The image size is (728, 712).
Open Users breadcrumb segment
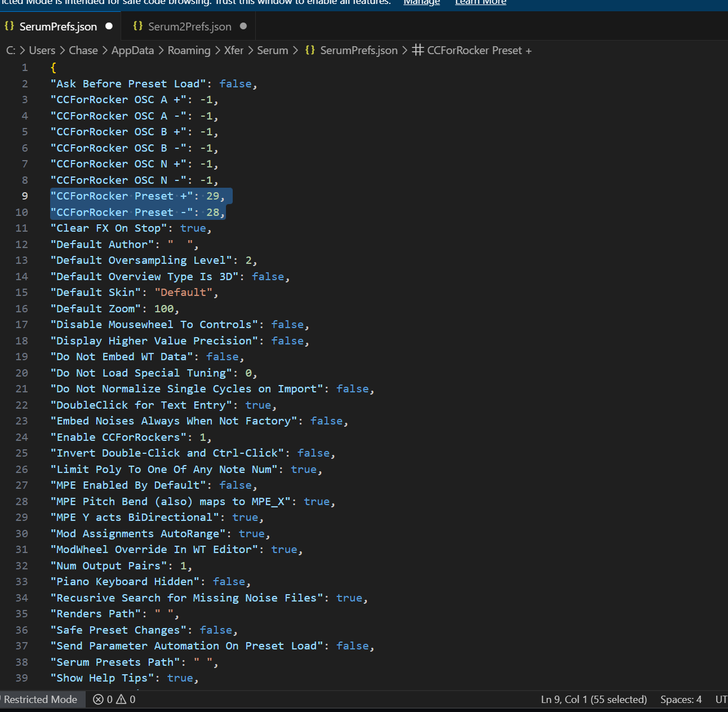(42, 50)
